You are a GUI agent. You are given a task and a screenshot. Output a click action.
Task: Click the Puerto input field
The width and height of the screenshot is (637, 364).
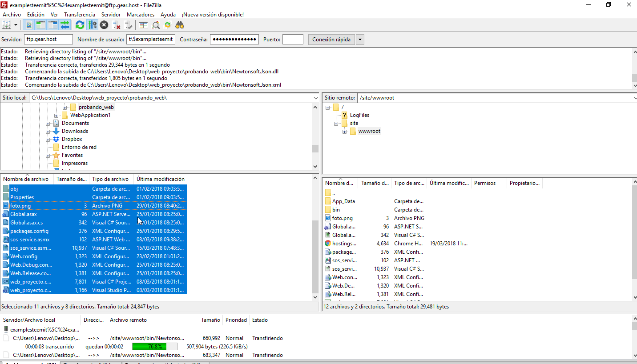coord(293,39)
